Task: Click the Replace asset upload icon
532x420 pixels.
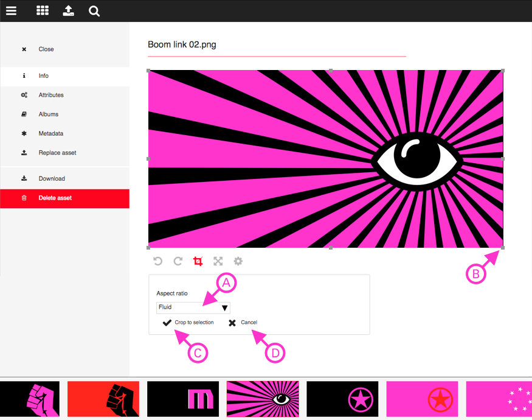Action: point(24,153)
